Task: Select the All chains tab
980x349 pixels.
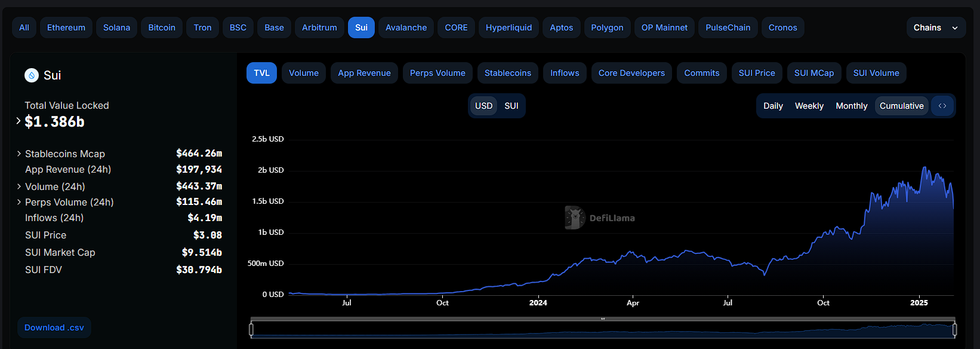Action: coord(24,27)
